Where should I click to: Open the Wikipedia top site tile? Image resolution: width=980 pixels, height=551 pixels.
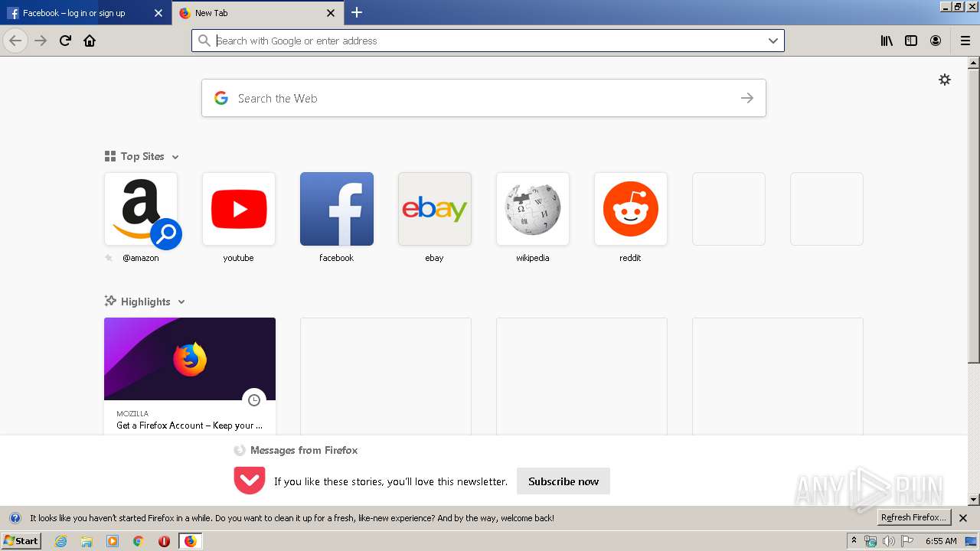coord(533,209)
